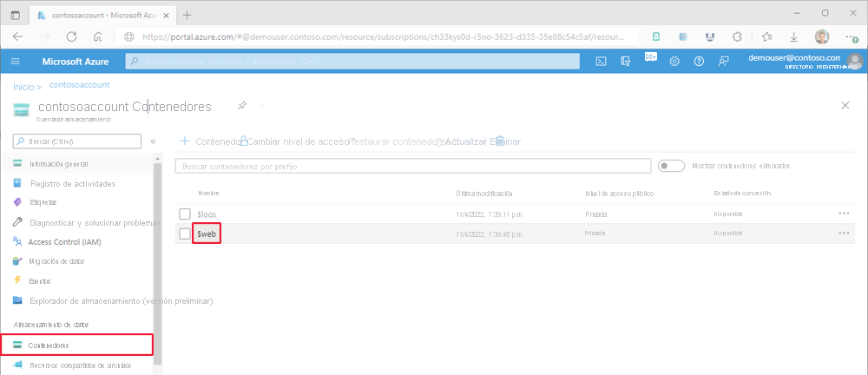
Task: Select the contosoaccount browser tab
Action: click(x=102, y=16)
